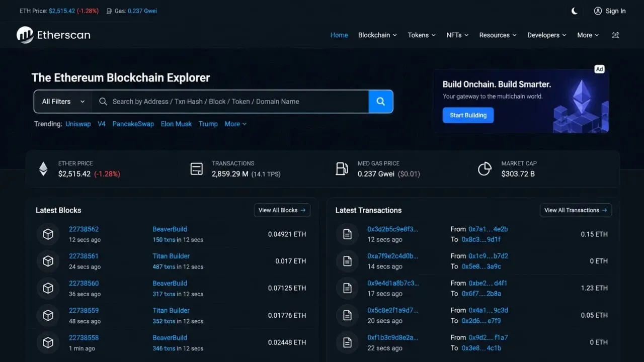Screen dimensions: 644x362
Task: Expand the Resources menu
Action: point(498,35)
